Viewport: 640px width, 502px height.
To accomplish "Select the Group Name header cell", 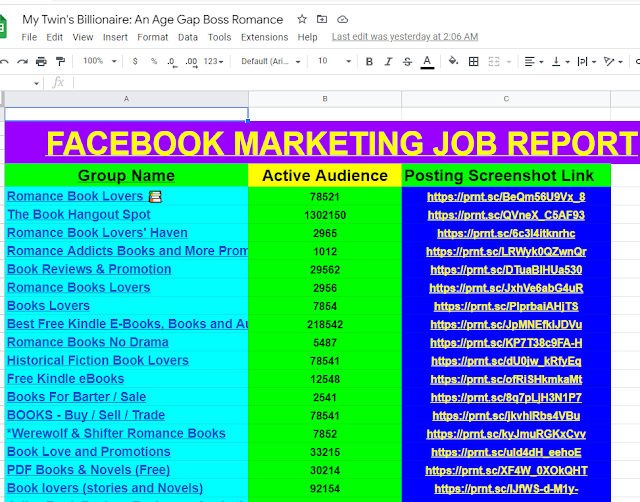I will (x=127, y=175).
